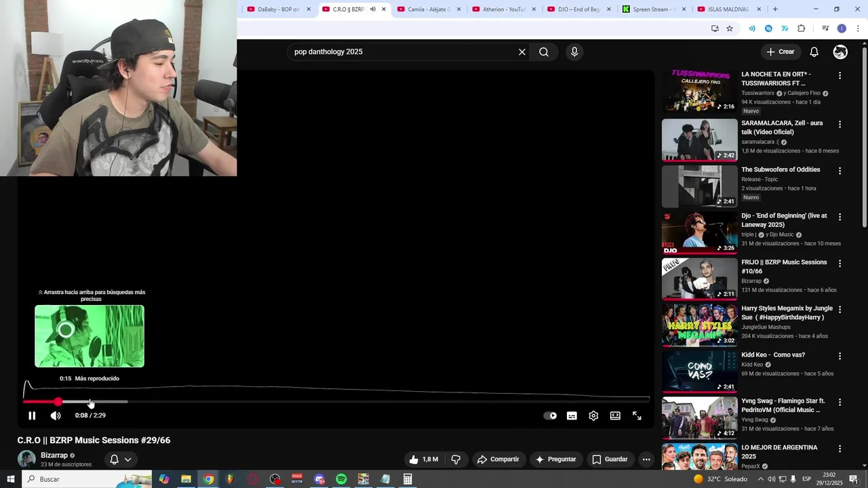The height and width of the screenshot is (488, 868).
Task: Click install app icon in address bar
Action: click(x=715, y=28)
